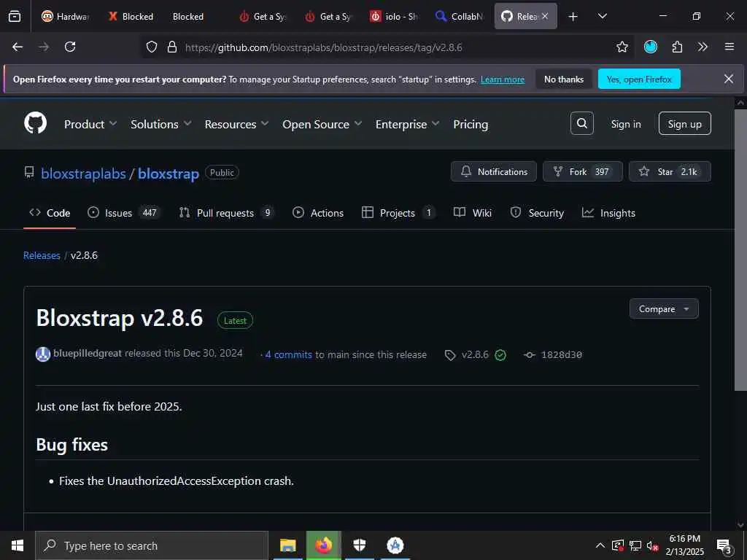Click the Firefox taskbar icon
747x560 pixels.
point(323,545)
